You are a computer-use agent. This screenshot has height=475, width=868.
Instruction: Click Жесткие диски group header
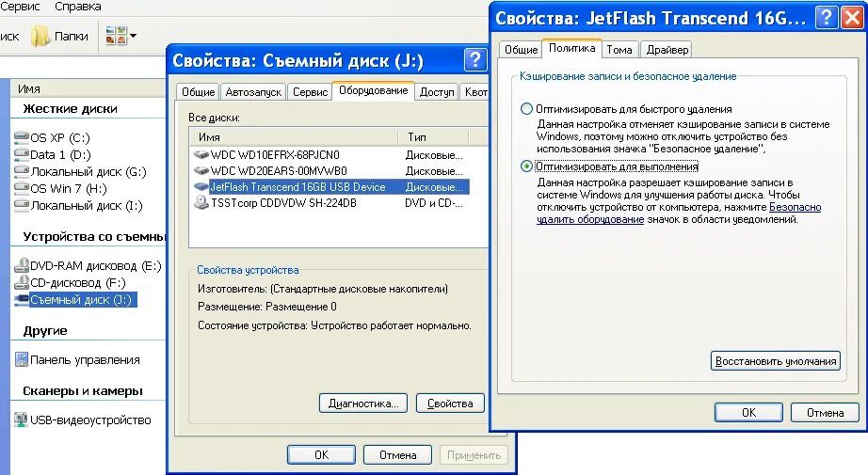[x=71, y=109]
